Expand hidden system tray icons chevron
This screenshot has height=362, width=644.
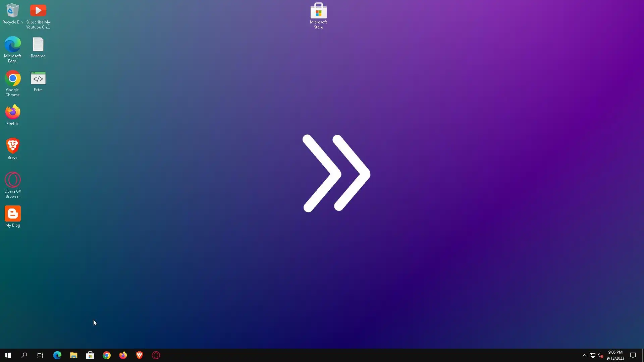584,355
